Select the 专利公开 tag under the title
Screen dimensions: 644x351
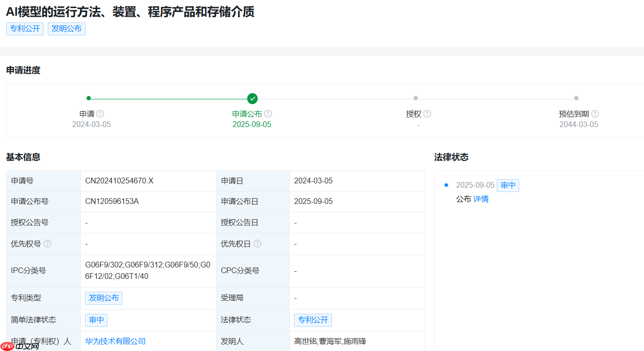coord(24,29)
